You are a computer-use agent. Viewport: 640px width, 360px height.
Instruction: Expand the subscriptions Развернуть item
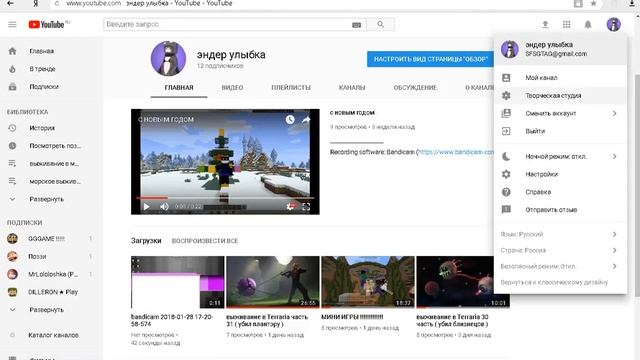click(47, 310)
